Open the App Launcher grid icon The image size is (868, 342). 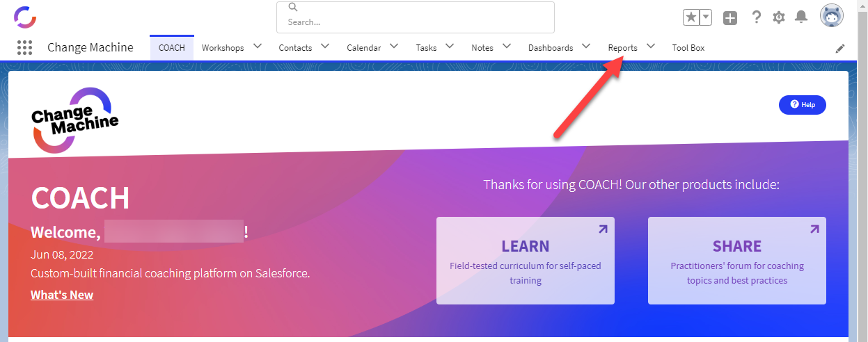point(24,48)
